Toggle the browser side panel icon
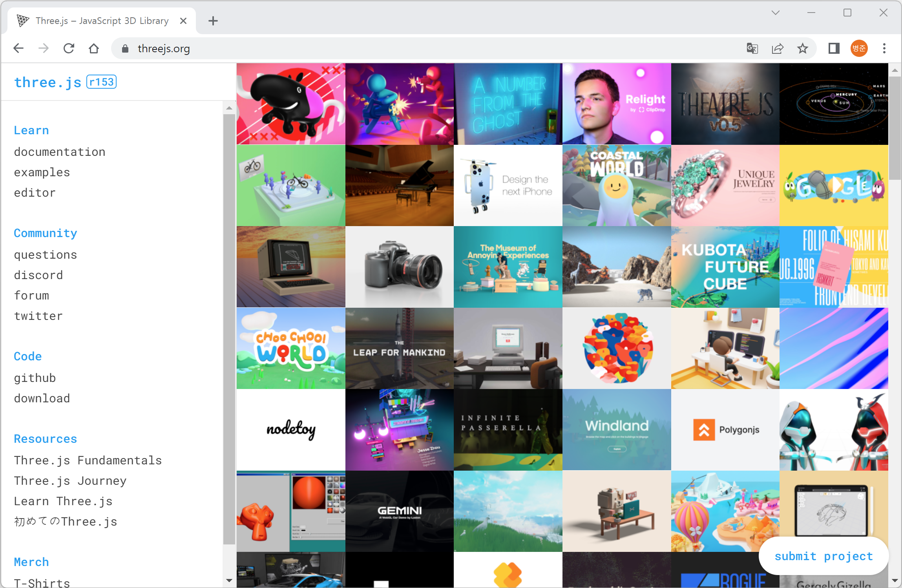 click(x=834, y=48)
